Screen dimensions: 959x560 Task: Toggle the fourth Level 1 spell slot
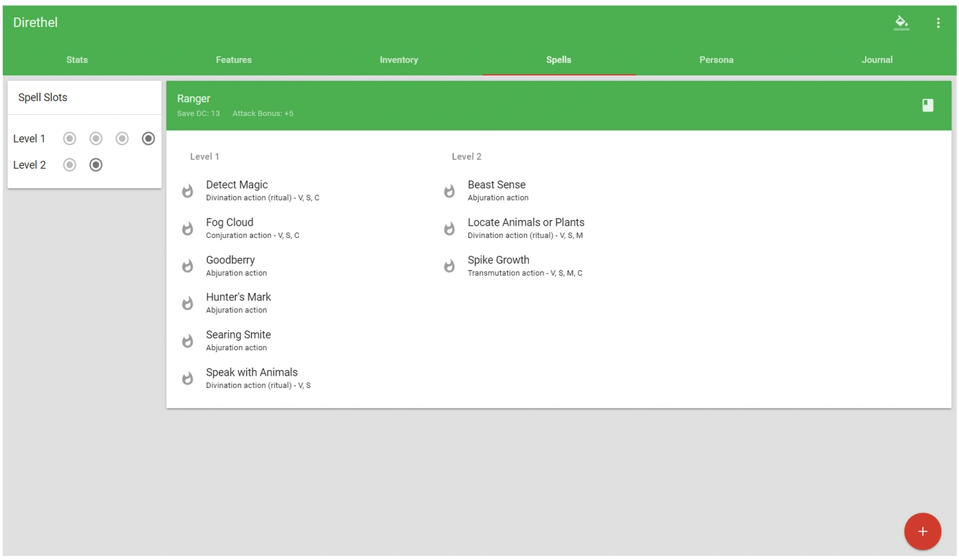click(148, 139)
